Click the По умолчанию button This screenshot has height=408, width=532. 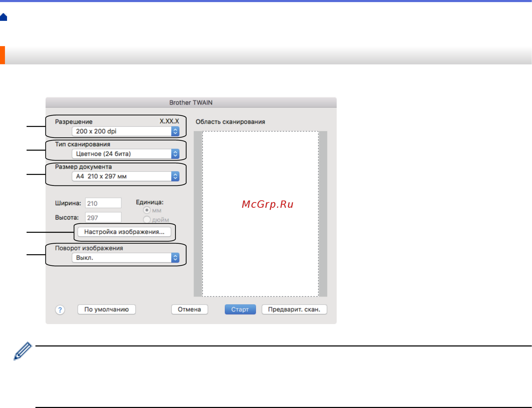point(106,309)
